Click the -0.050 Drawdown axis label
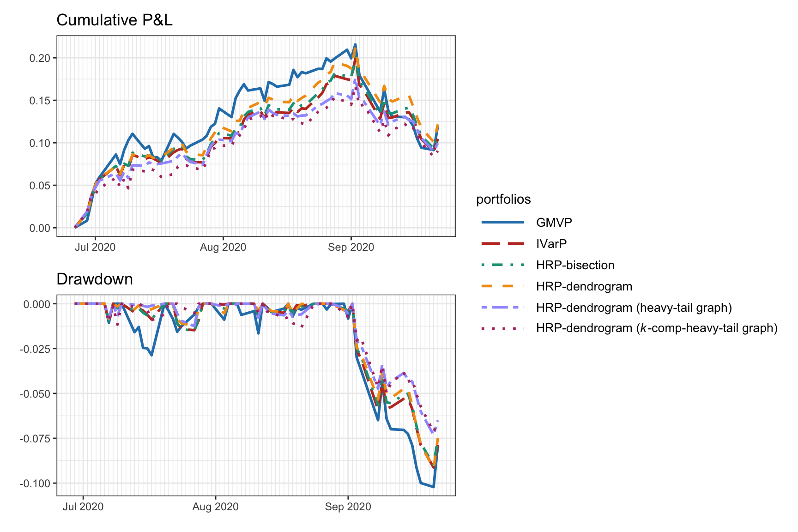 35,393
